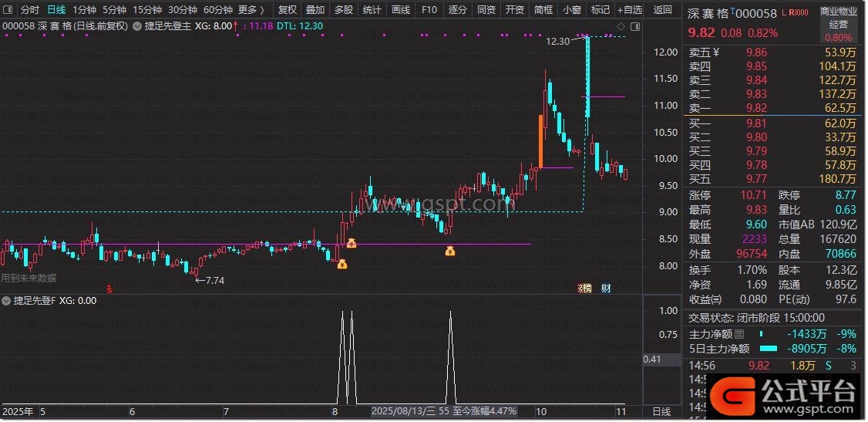
Task: Click the red S marker below the candles
Action: [109, 289]
